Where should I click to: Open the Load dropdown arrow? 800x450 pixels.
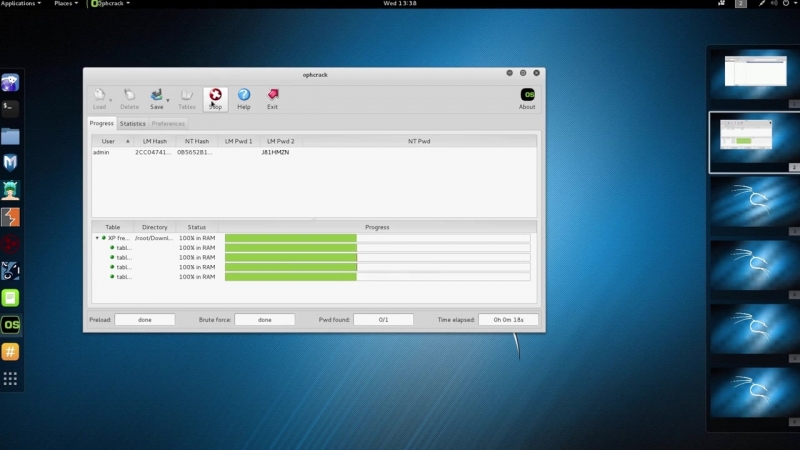[111, 100]
